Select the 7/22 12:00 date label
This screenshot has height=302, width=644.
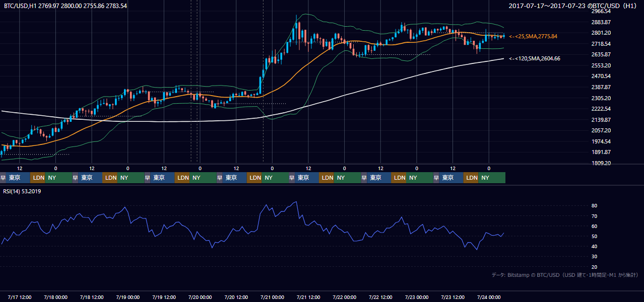[x=380, y=297]
